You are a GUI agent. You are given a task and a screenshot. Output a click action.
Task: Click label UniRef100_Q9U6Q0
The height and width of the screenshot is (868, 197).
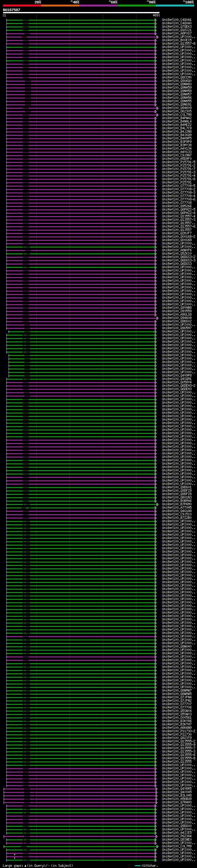point(177,81)
